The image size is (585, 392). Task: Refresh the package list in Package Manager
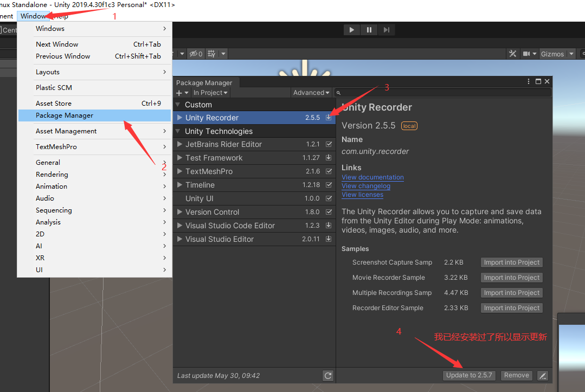click(327, 375)
